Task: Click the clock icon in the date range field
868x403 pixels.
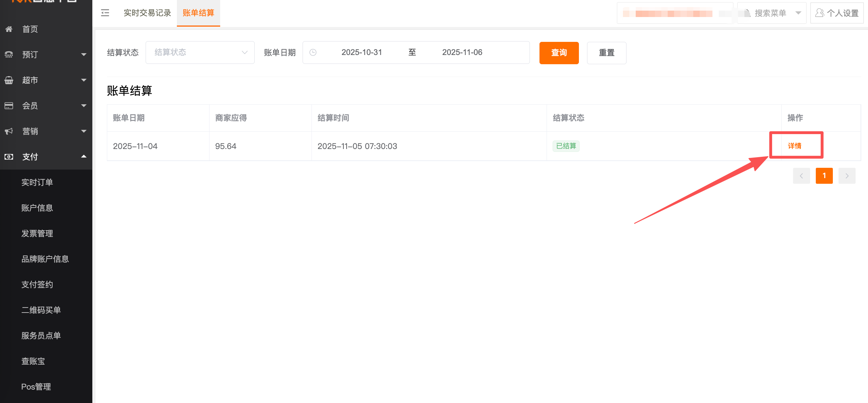Action: 313,53
